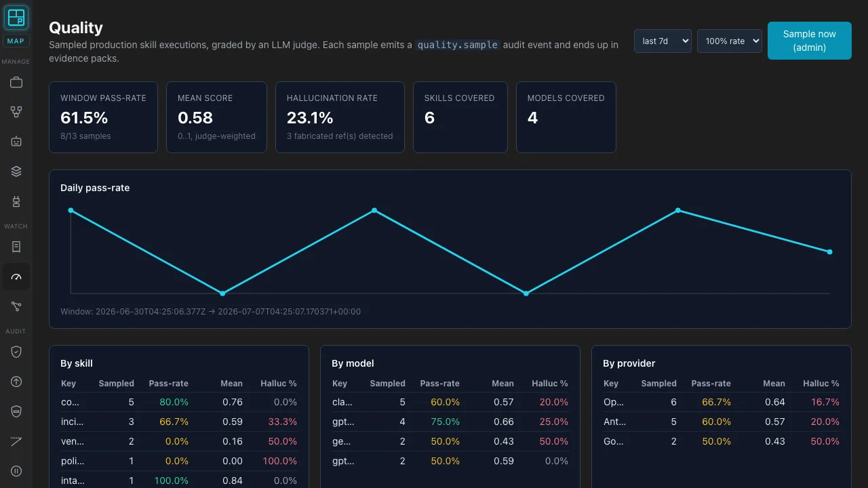Click the Mean score 0.58 card
This screenshot has height=488, width=868.
[x=216, y=117]
